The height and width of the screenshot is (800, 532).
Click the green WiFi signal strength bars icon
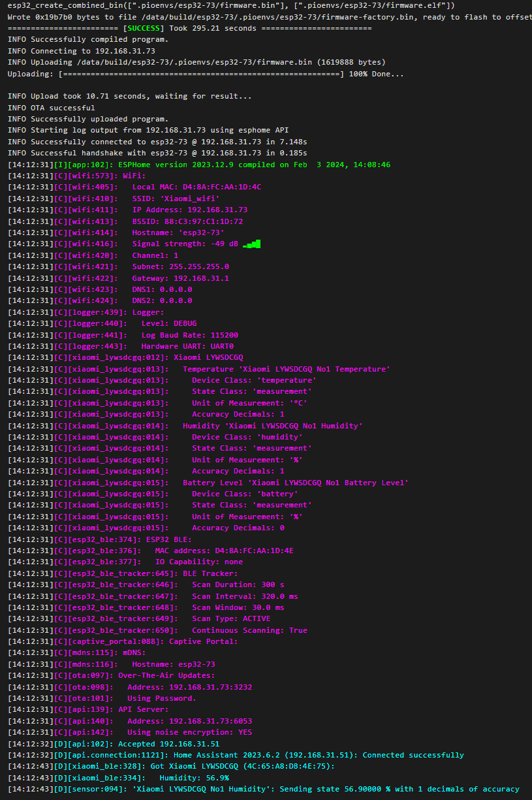[x=251, y=244]
